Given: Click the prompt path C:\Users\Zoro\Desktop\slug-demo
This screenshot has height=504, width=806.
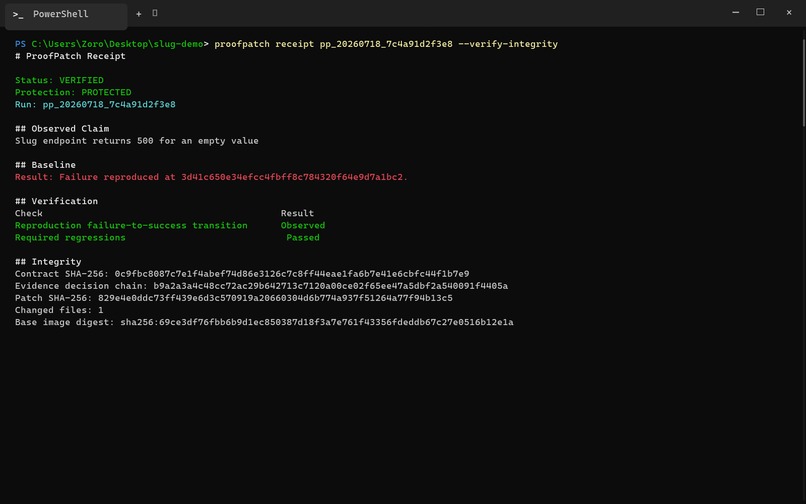Looking at the screenshot, I should (117, 44).
